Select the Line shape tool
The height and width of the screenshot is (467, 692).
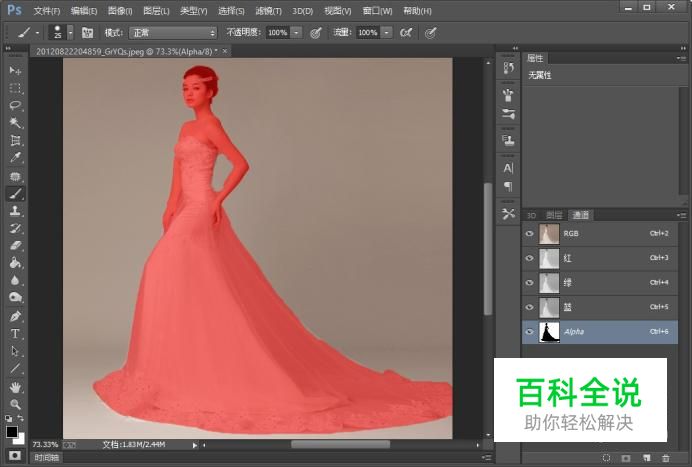15,369
